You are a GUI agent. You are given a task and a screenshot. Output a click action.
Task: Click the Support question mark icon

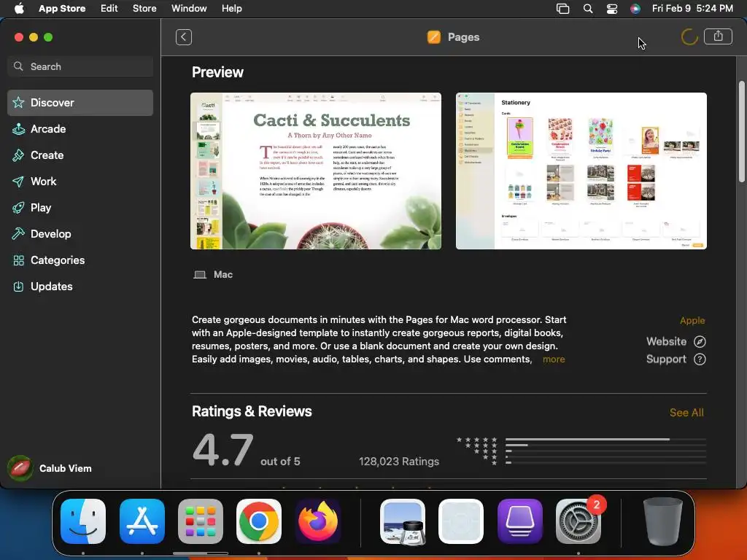(700, 359)
